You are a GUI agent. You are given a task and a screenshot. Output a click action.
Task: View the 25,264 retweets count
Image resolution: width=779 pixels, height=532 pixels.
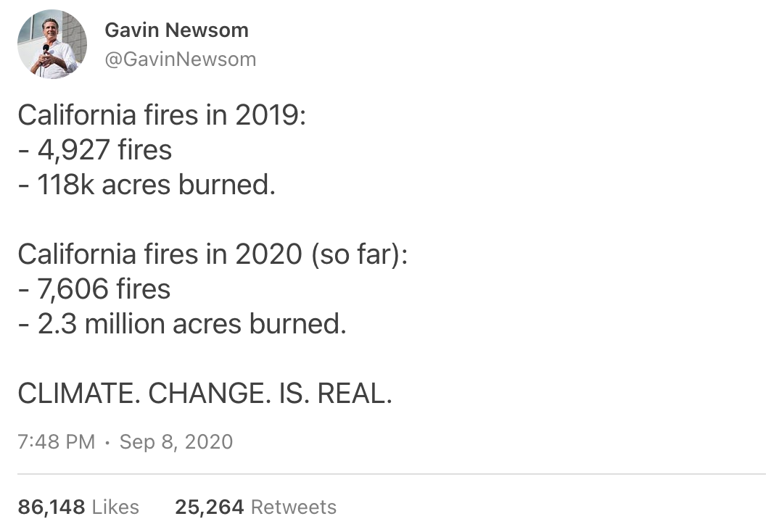tap(209, 507)
